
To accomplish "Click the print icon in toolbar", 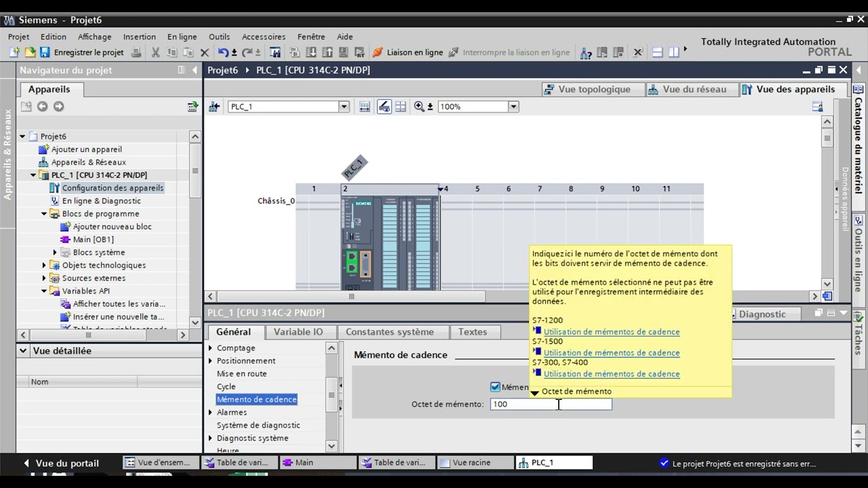I will [136, 52].
